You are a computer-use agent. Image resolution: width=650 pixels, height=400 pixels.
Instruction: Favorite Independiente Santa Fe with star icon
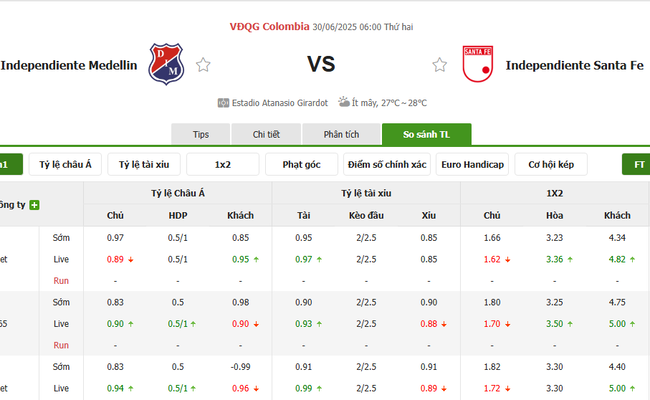[440, 65]
